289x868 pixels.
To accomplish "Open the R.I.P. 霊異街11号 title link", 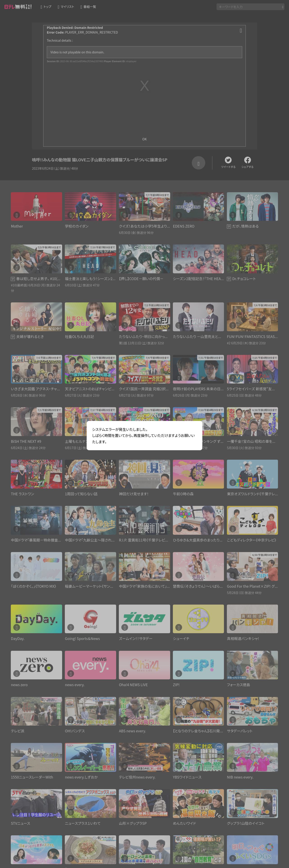I will tap(143, 540).
